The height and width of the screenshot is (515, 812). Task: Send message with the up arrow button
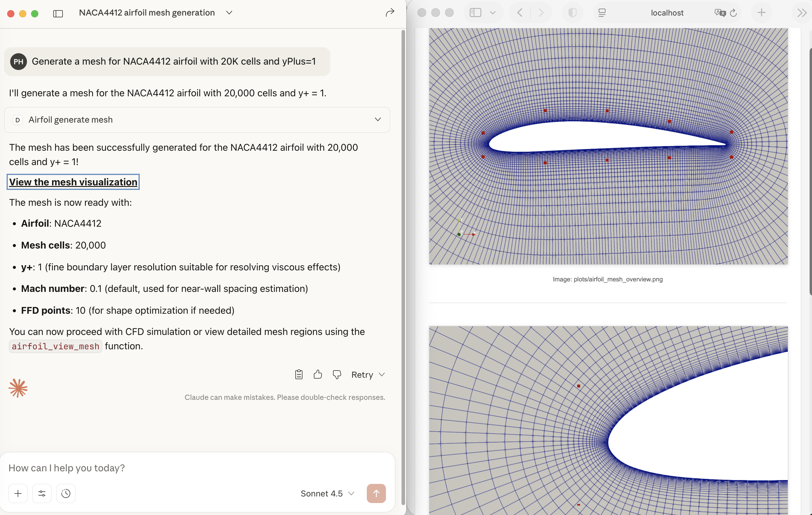tap(376, 493)
